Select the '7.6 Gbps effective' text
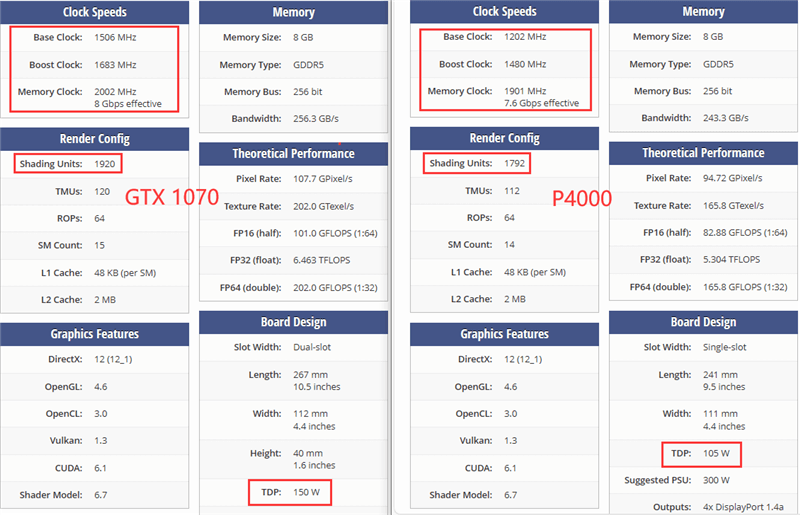The height and width of the screenshot is (515, 800). [x=542, y=103]
